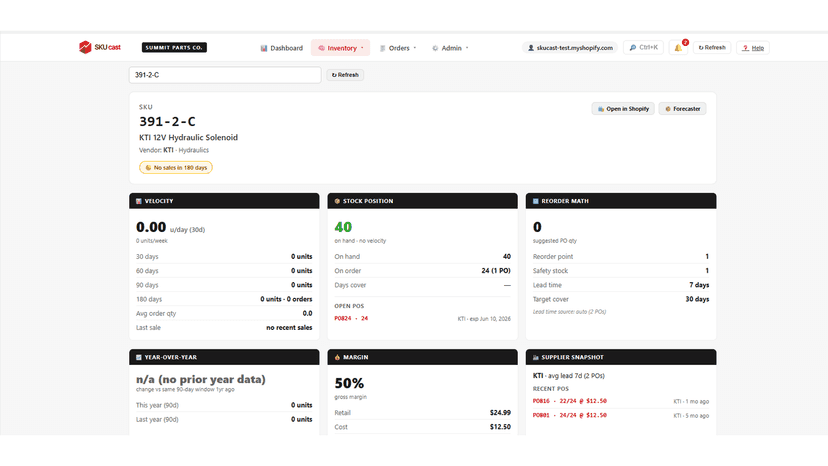The image size is (828, 466).
Task: Click the Stock Position header icon
Action: pos(337,201)
